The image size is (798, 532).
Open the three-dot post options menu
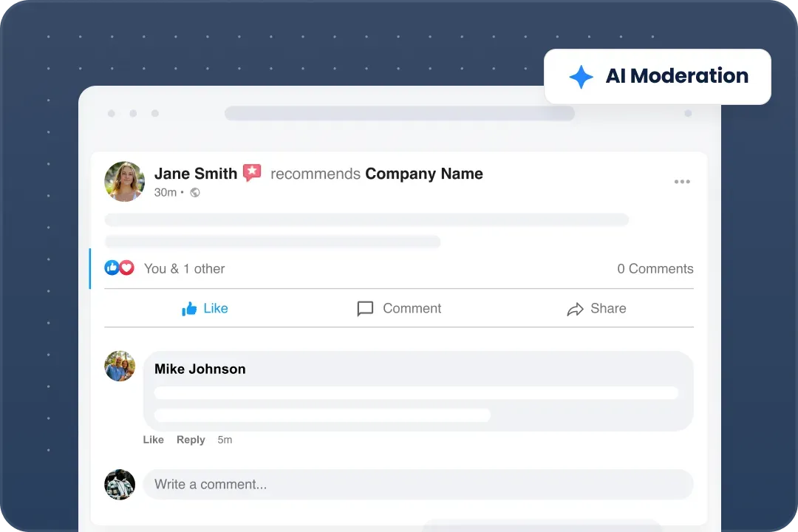(x=682, y=182)
